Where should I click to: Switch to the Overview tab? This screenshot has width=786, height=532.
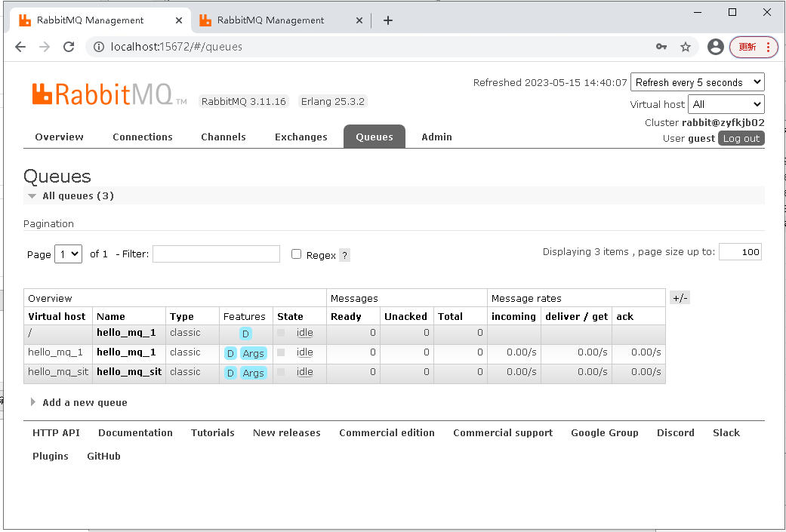59,137
